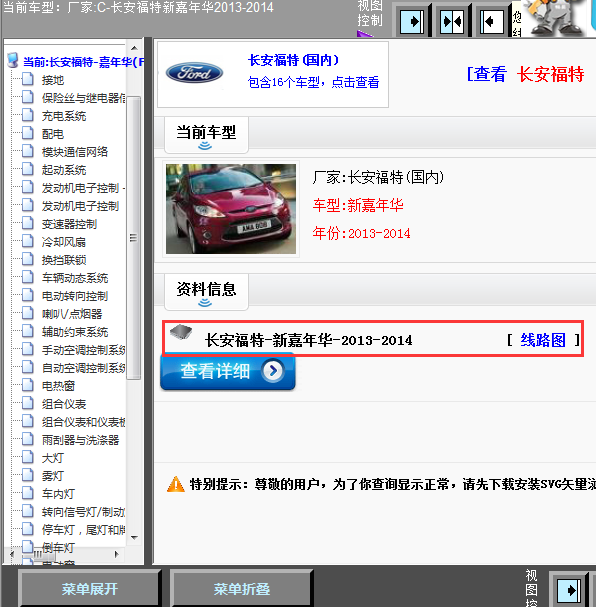Open the 线路图 link

543,340
